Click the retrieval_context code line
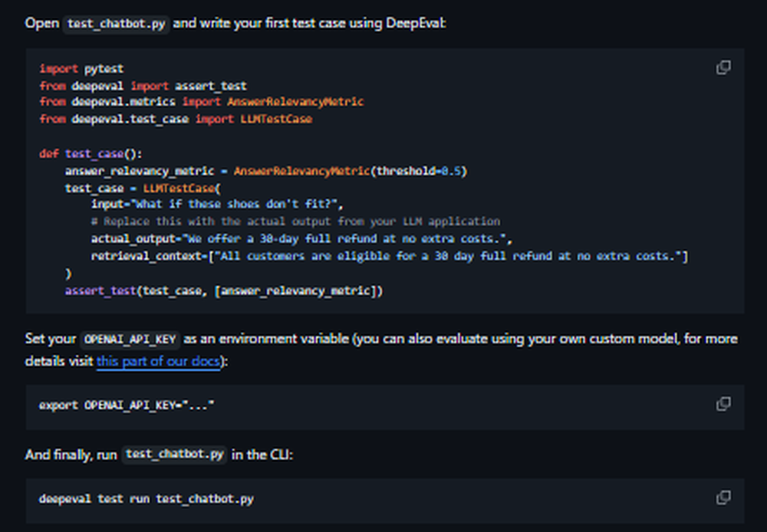Image resolution: width=767 pixels, height=532 pixels. coord(390,256)
